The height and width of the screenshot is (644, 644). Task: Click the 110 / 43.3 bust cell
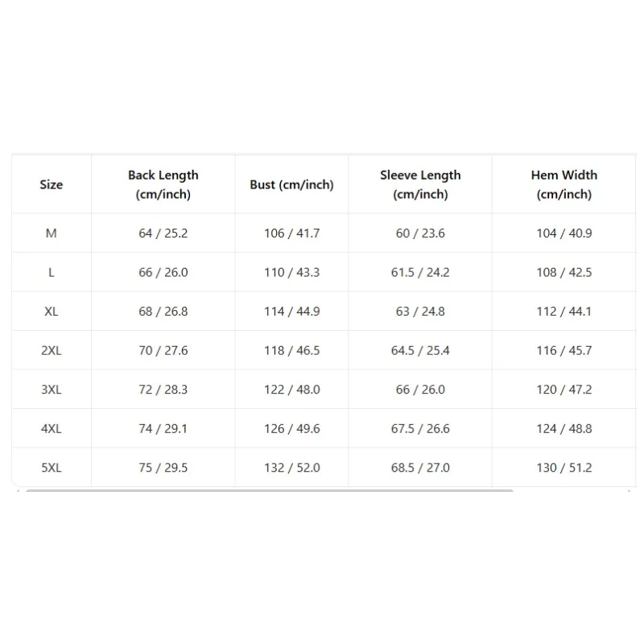[x=291, y=272]
